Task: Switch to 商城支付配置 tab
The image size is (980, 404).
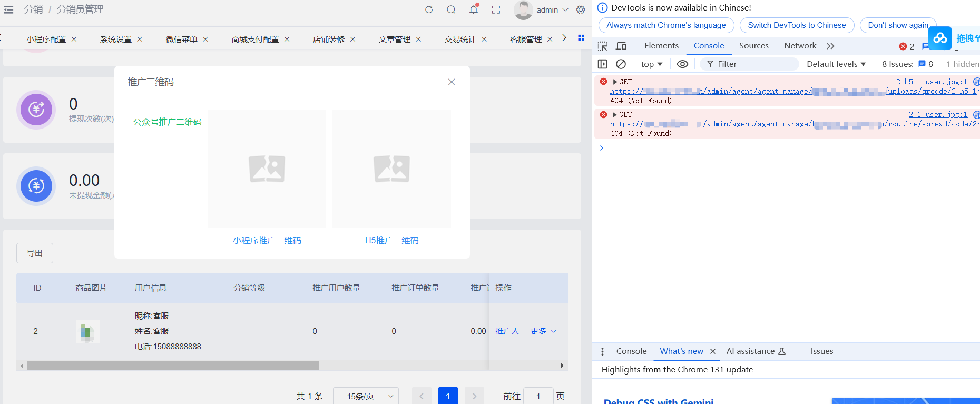Action: 256,39
